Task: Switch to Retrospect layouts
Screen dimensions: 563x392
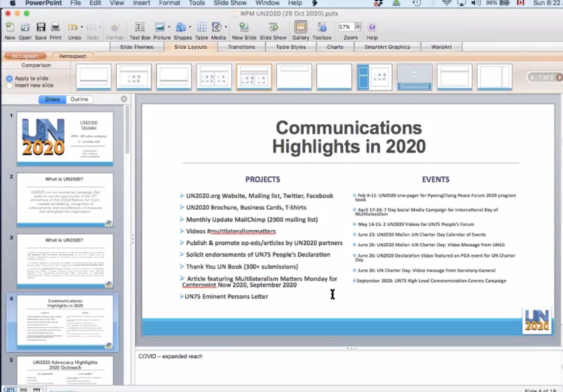Action: 72,56
